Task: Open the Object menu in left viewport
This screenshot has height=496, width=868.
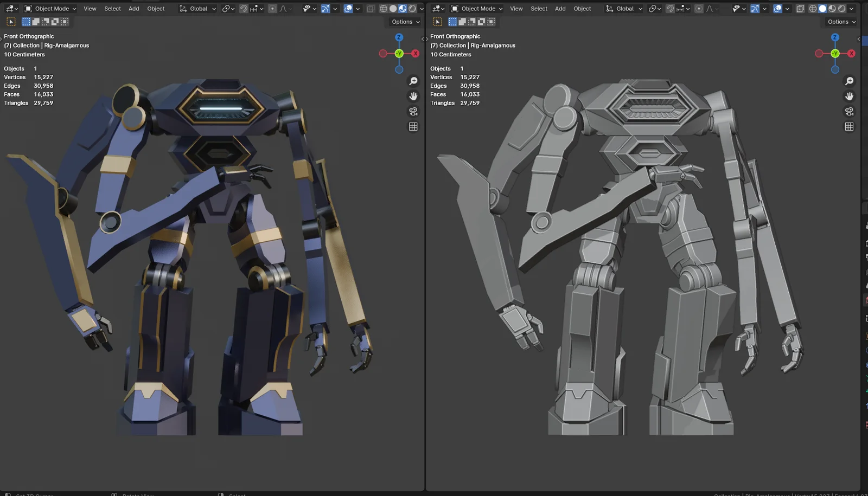Action: [156, 8]
